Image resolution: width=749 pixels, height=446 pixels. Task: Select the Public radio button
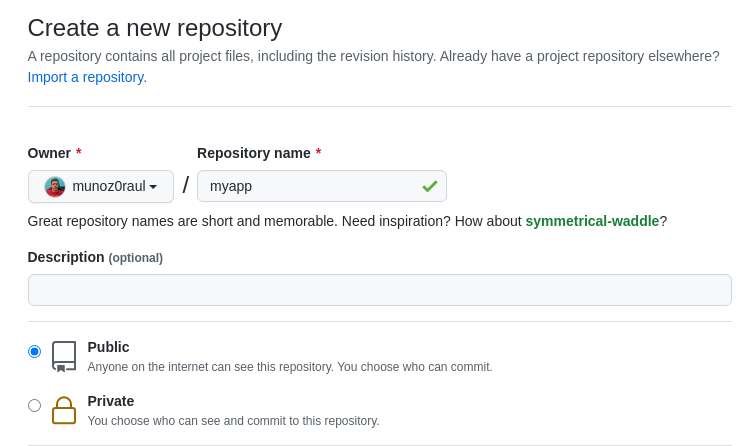34,351
